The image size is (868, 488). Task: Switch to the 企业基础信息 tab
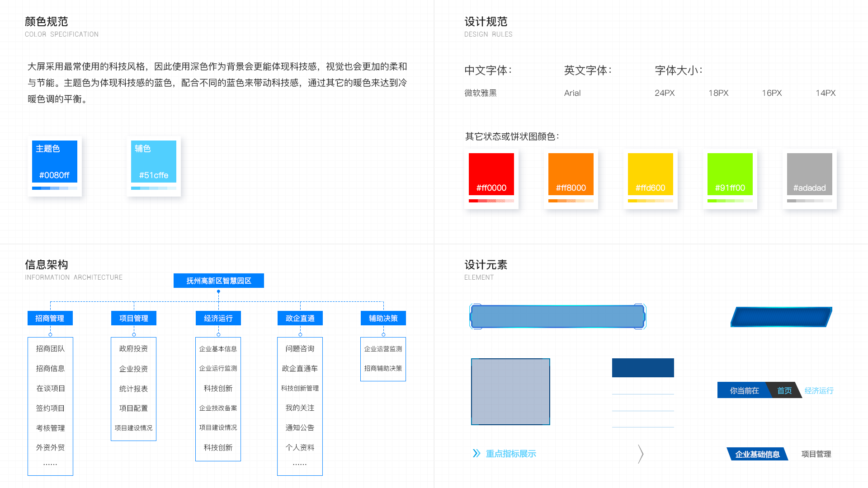pos(758,454)
